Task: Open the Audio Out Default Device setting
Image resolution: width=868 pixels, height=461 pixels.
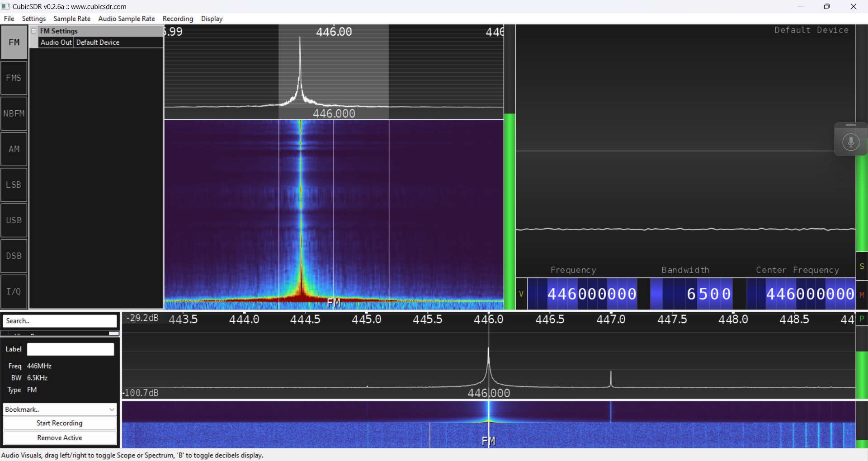Action: pyautogui.click(x=98, y=42)
